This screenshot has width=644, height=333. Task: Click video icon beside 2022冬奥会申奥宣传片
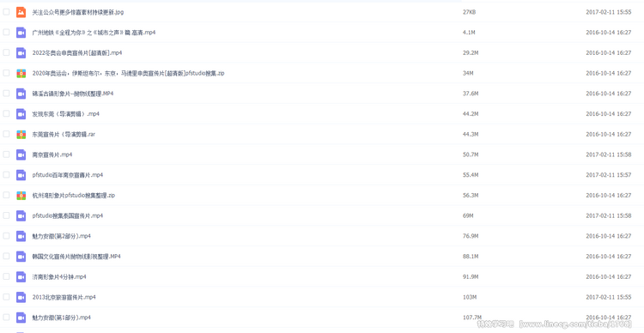tap(21, 53)
